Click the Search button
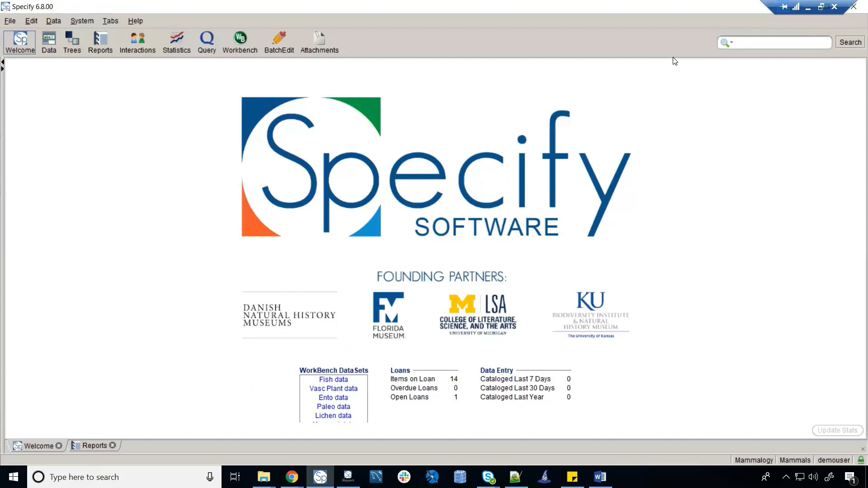Viewport: 868px width, 488px height. pyautogui.click(x=850, y=42)
